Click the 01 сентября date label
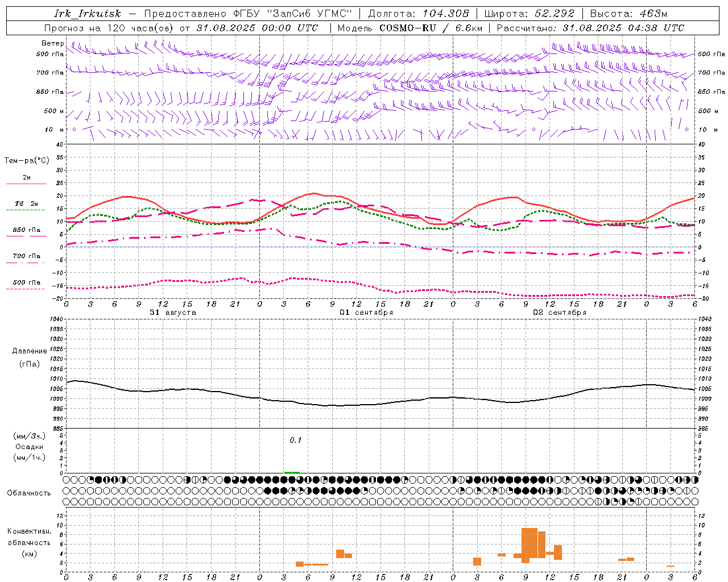The image size is (728, 582). tap(366, 313)
